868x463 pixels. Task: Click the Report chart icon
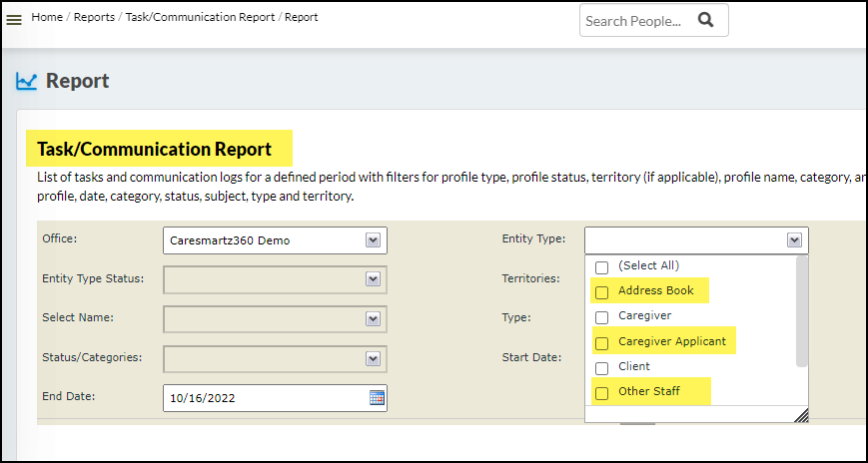pos(26,82)
